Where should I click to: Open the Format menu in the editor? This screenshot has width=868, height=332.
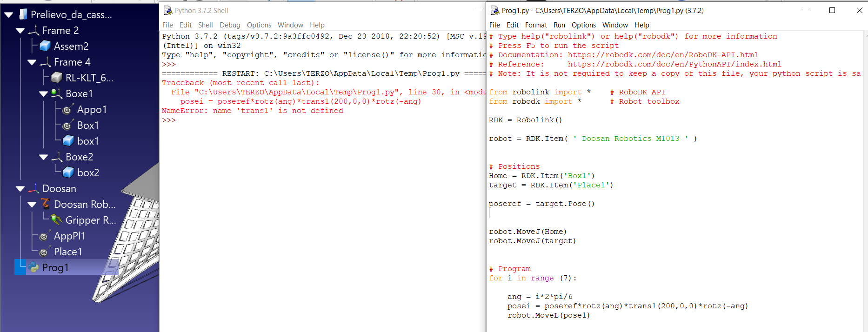click(536, 25)
